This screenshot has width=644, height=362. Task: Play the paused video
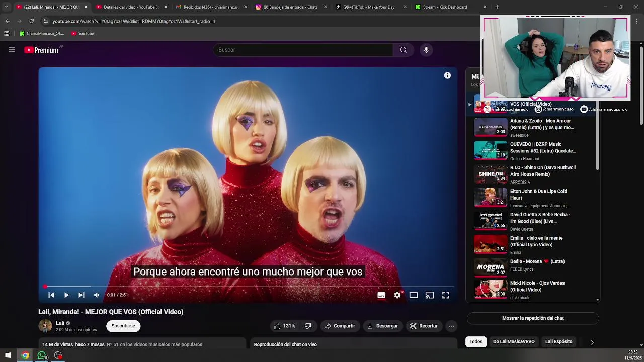point(66,295)
